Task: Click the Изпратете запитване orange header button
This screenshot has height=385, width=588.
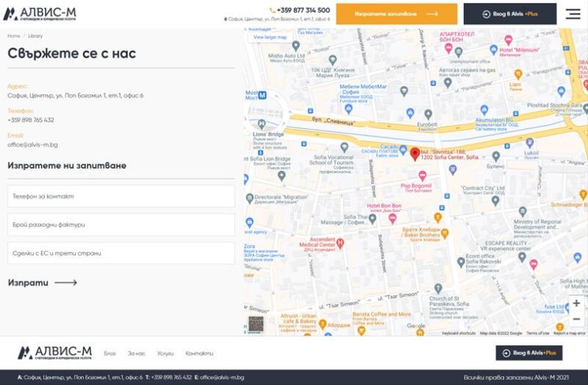Action: 396,14
